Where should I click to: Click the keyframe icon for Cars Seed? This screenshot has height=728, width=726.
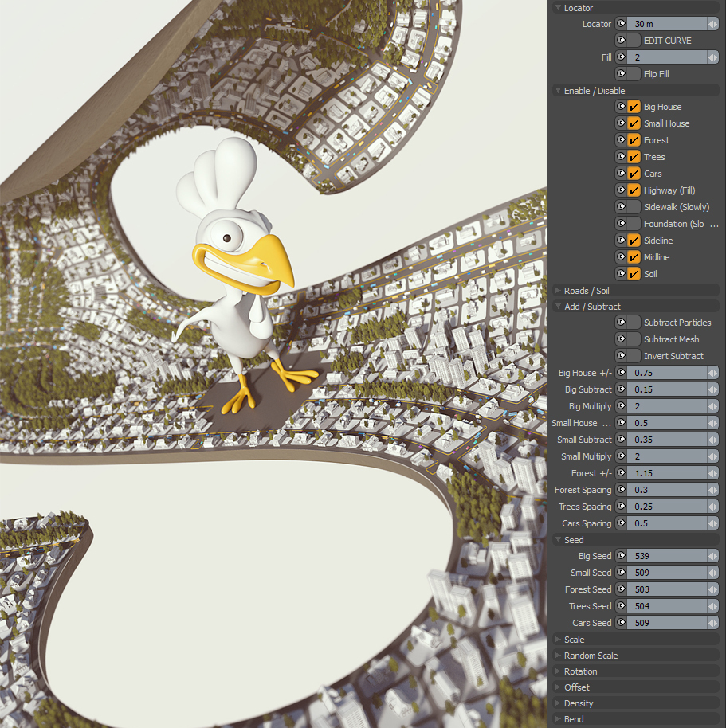[x=621, y=623]
